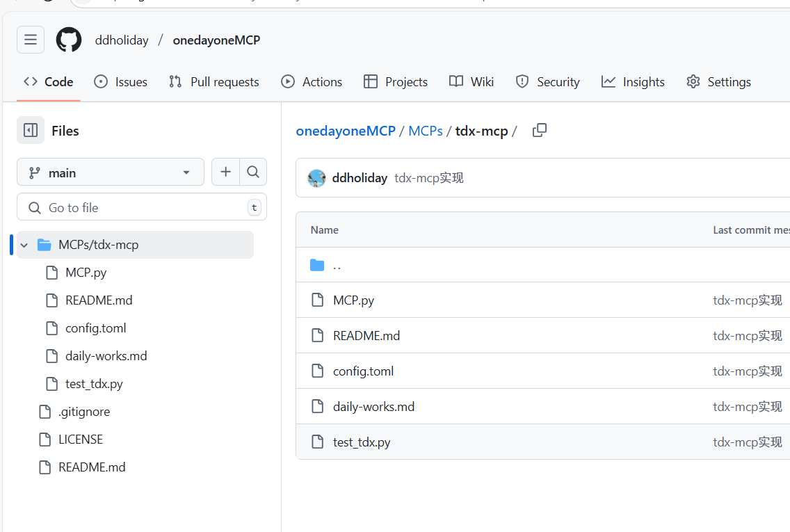Click ddholiday author name in commit bar
This screenshot has height=532, width=790.
tap(360, 178)
